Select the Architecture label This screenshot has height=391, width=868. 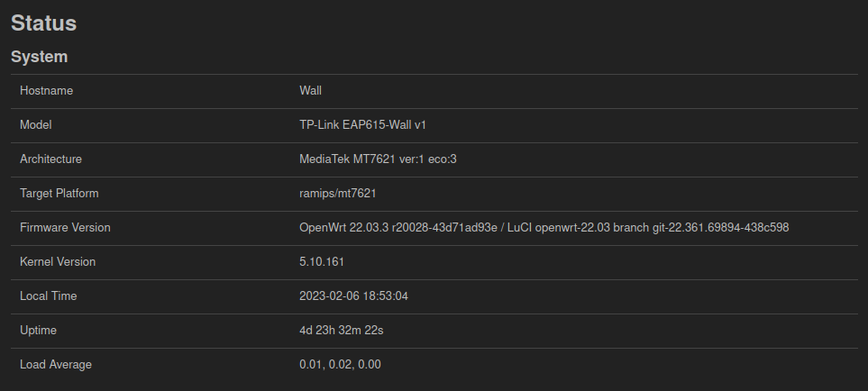click(51, 159)
